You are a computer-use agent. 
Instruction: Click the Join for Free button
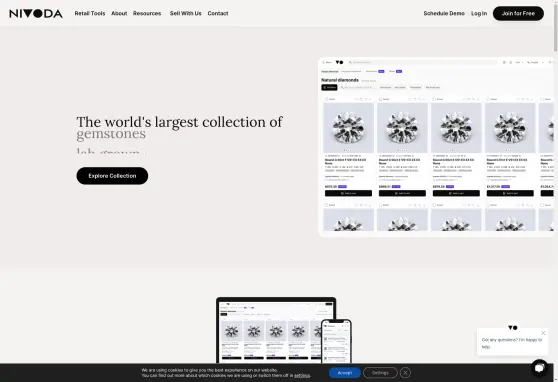(x=518, y=14)
